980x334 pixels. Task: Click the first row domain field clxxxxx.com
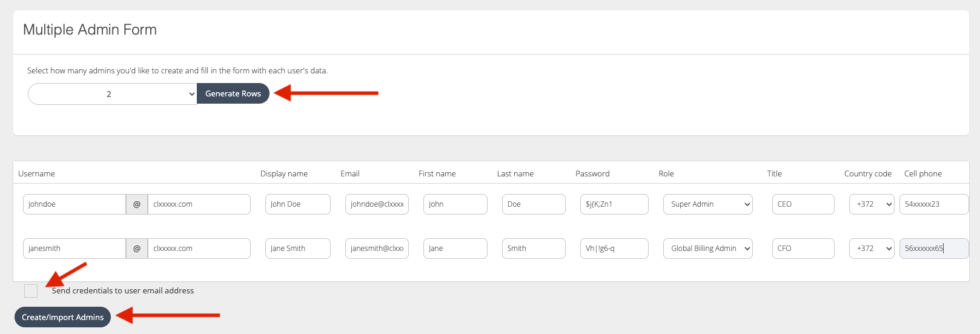tap(199, 204)
